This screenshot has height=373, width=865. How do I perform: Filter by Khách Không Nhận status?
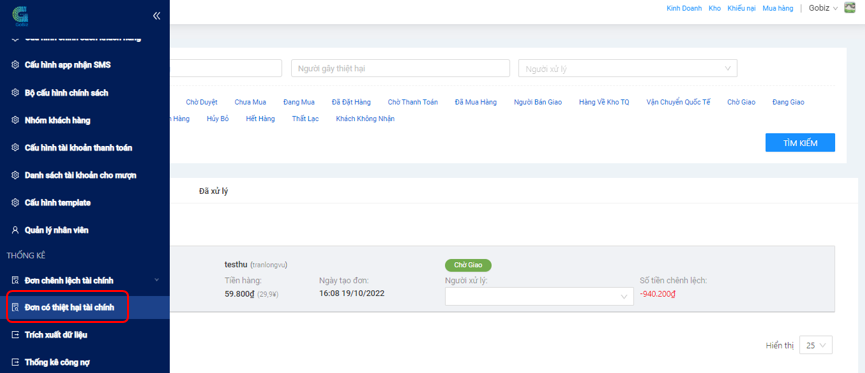tap(365, 119)
